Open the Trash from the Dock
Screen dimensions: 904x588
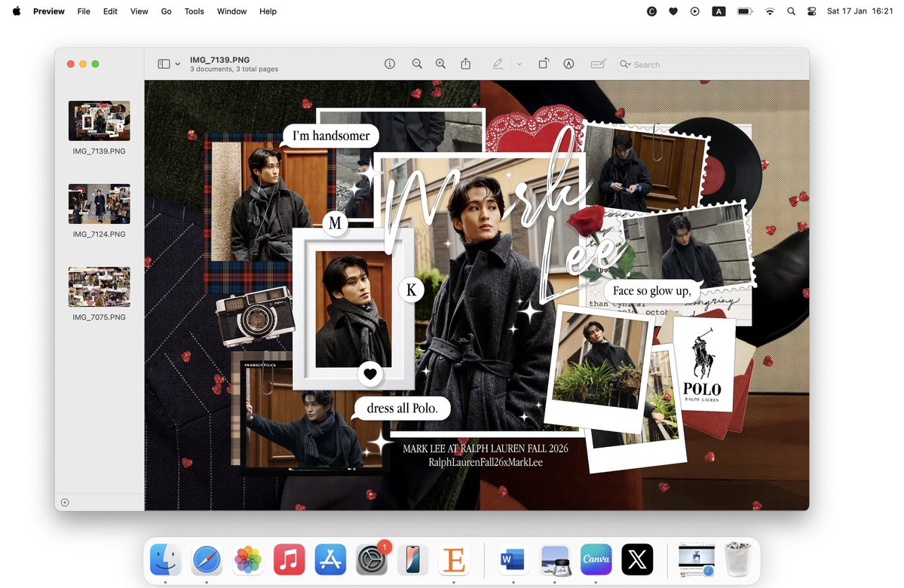738,559
